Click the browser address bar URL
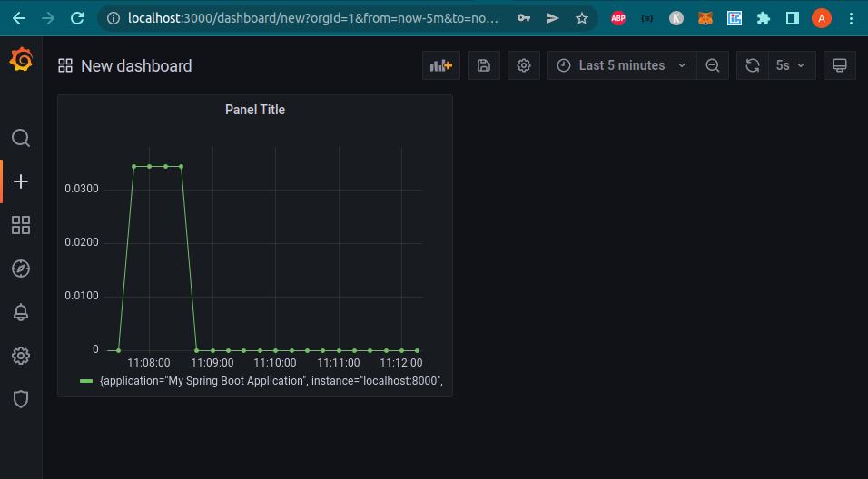 (x=313, y=18)
